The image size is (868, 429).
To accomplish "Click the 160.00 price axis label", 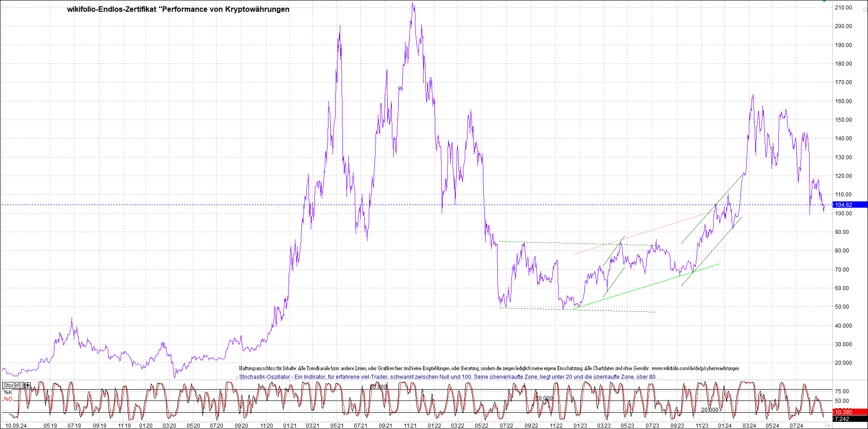I will pyautogui.click(x=844, y=101).
